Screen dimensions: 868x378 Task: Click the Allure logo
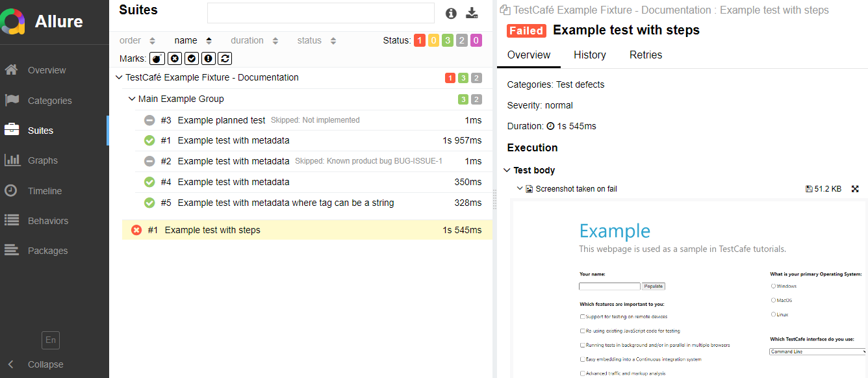[39, 21]
